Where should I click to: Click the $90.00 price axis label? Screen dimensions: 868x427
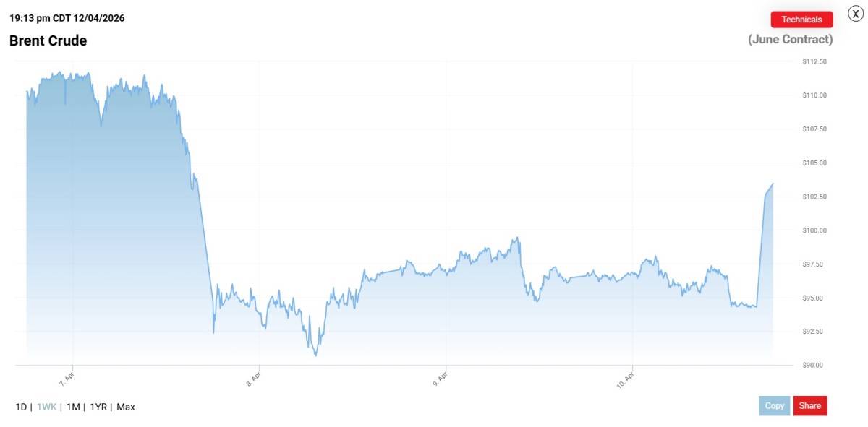point(814,365)
